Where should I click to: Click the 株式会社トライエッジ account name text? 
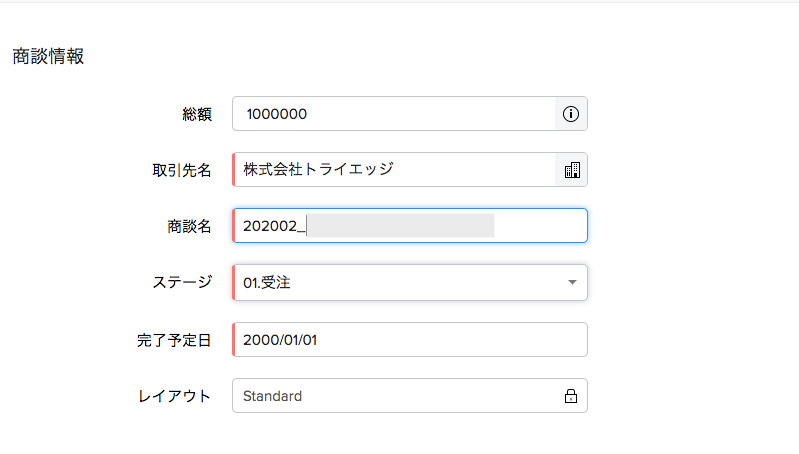[x=318, y=169]
